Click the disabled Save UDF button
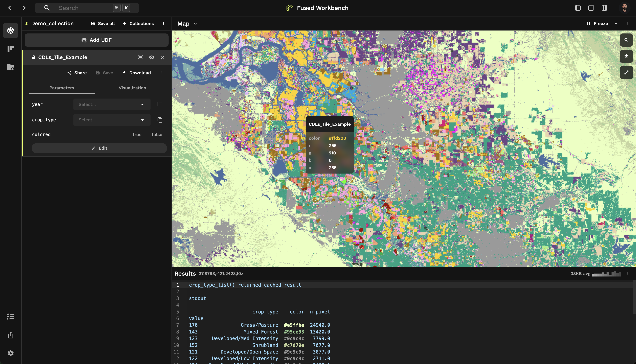 [x=105, y=73]
